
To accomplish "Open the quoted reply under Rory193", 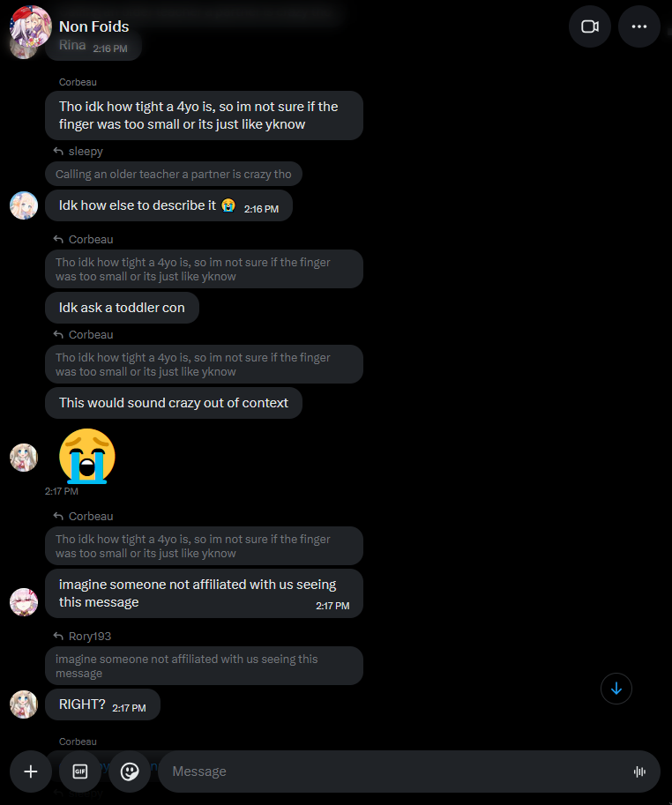I will click(204, 666).
